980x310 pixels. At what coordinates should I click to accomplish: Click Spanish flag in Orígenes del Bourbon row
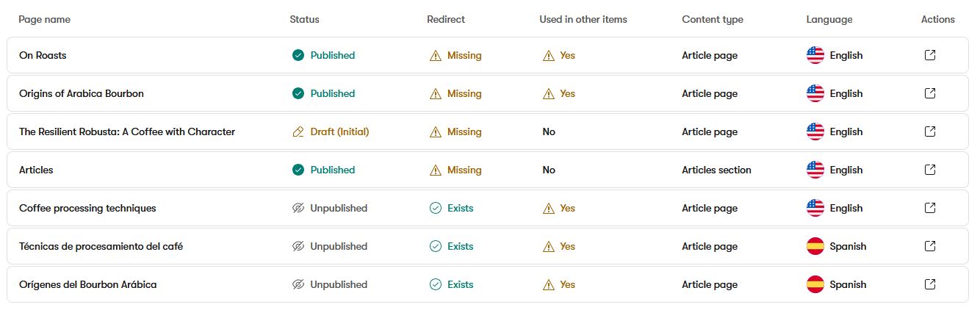(815, 284)
